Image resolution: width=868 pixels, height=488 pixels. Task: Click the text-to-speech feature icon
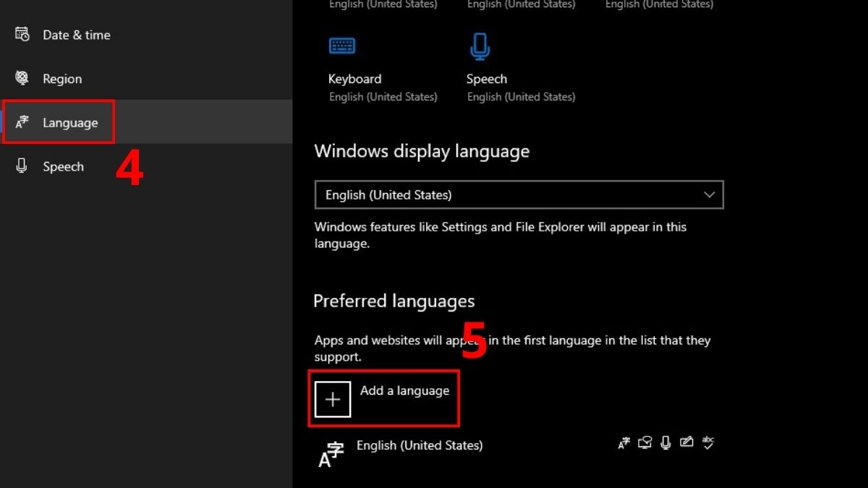[644, 443]
